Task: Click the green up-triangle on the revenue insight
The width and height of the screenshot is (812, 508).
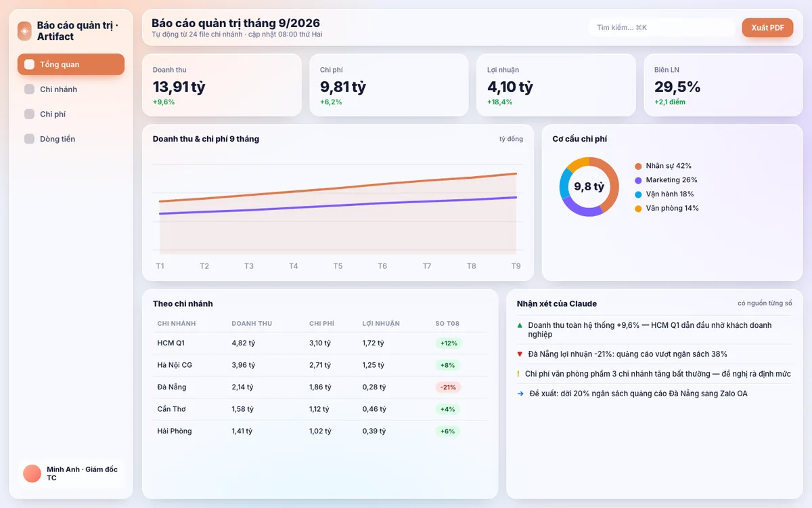Action: (x=520, y=325)
